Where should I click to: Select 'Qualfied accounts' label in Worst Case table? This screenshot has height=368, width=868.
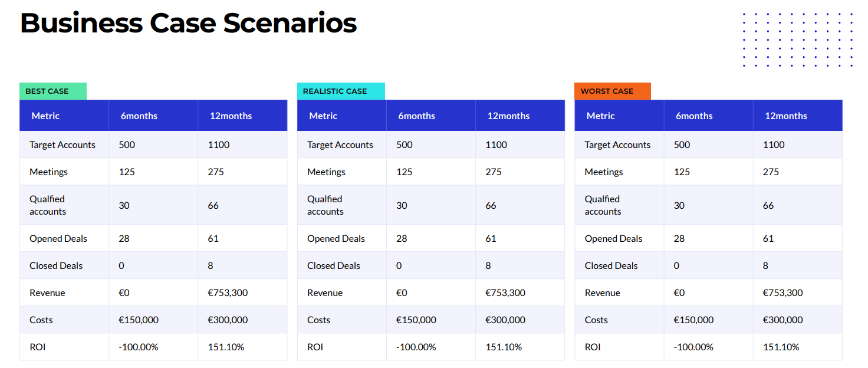click(x=603, y=205)
